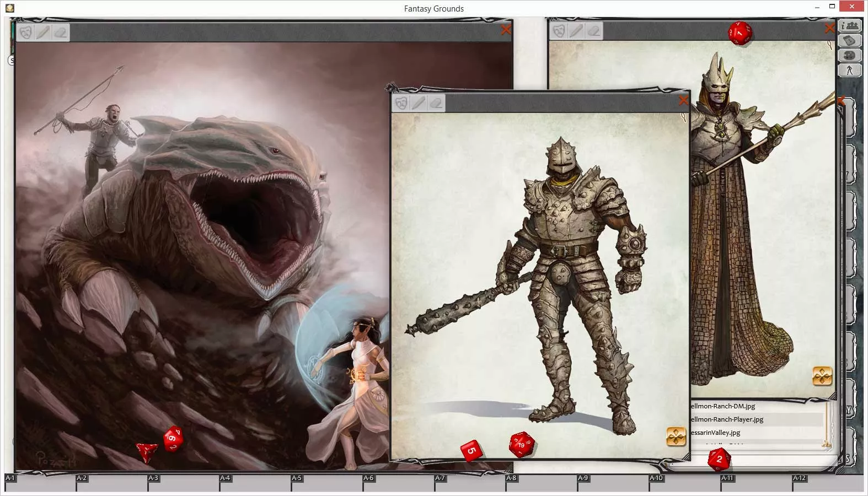
Task: Click hotkey slot A-5
Action: coord(327,483)
